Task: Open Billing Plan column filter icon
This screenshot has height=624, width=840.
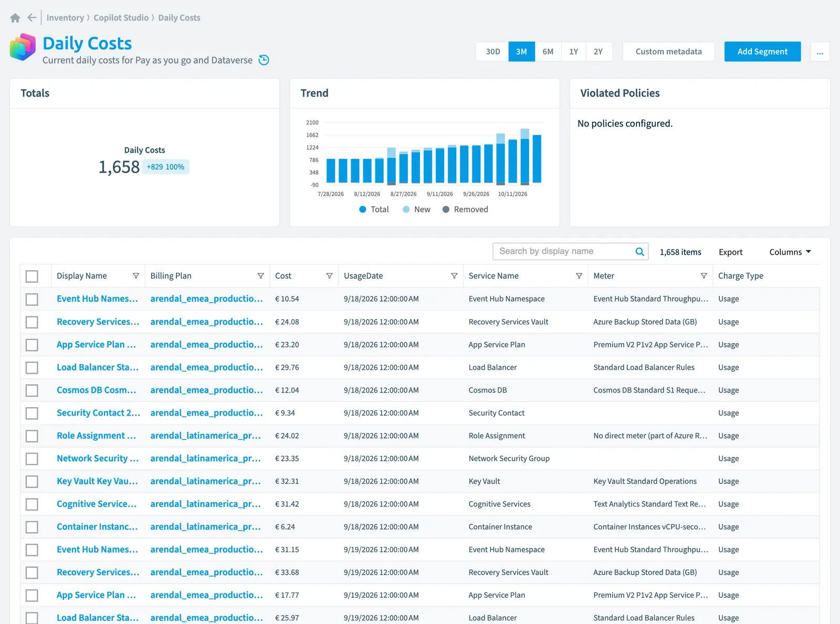Action: 261,276
